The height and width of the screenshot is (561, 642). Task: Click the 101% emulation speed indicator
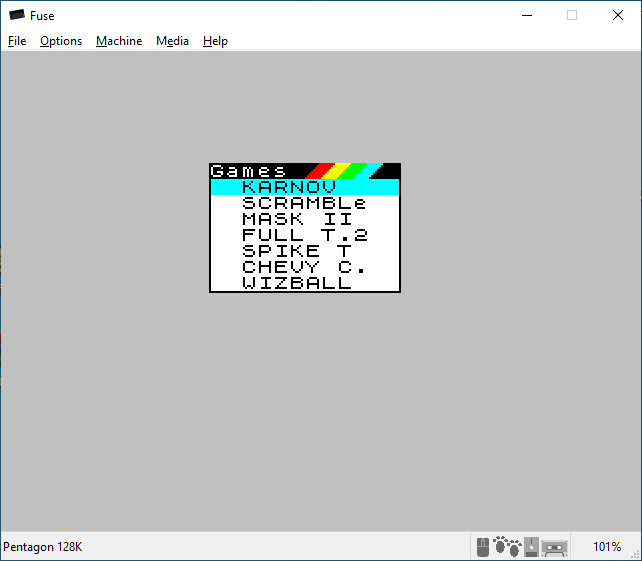point(607,547)
